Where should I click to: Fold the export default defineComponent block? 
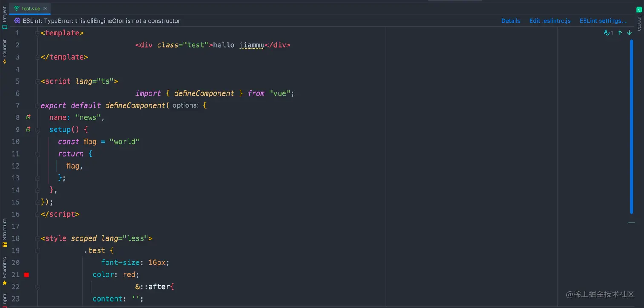coord(37,105)
